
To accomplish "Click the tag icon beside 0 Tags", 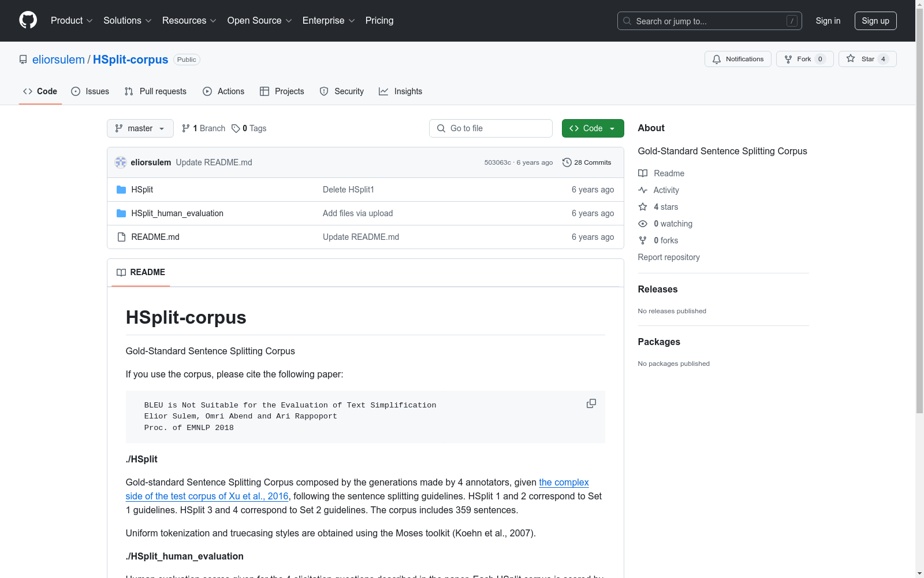I will pyautogui.click(x=236, y=128).
